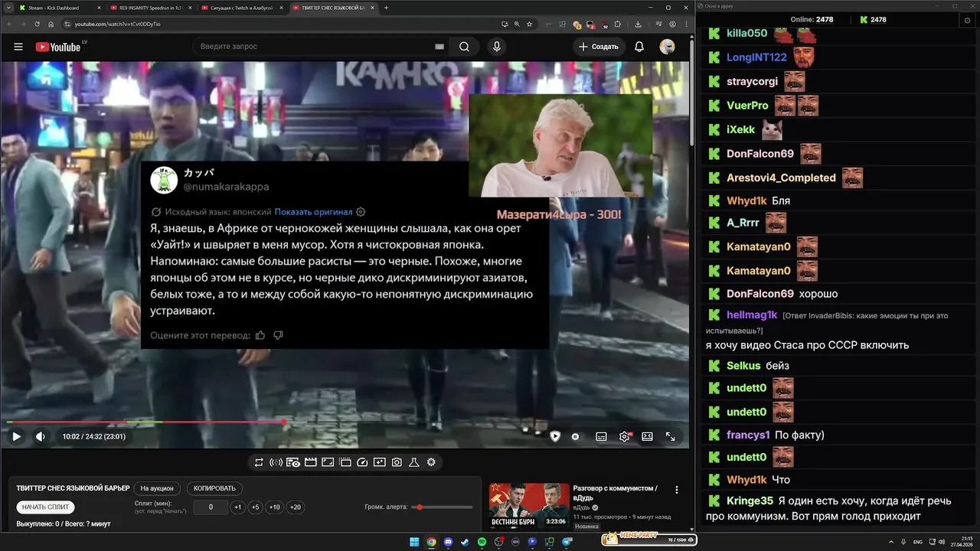Switch to theater mode

click(647, 436)
